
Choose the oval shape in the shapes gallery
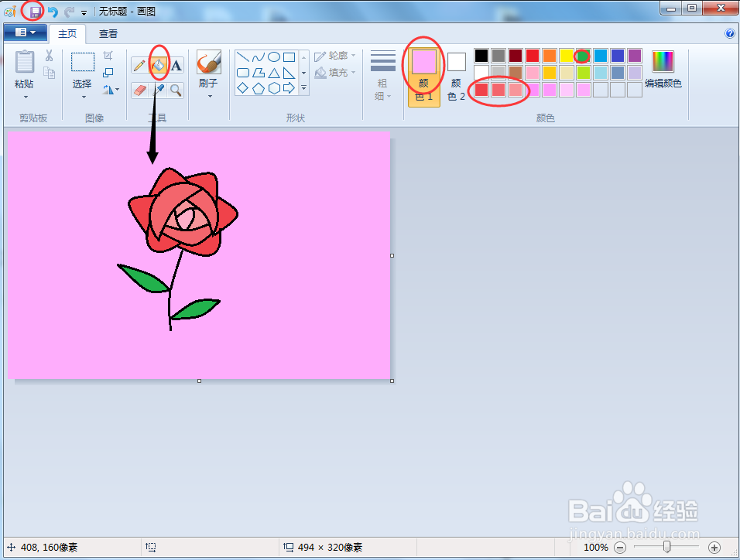(273, 56)
